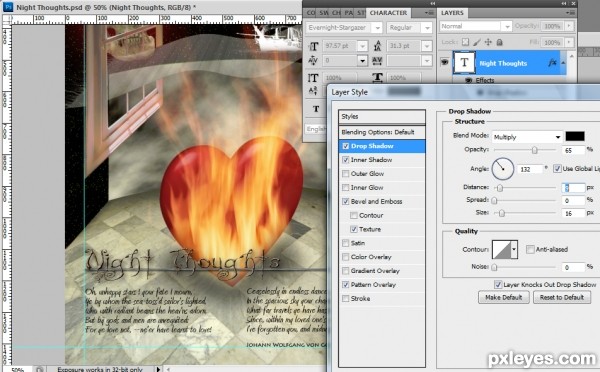Collapse the Character panel group double-arrow
The height and width of the screenshot is (372, 600).
432,3
